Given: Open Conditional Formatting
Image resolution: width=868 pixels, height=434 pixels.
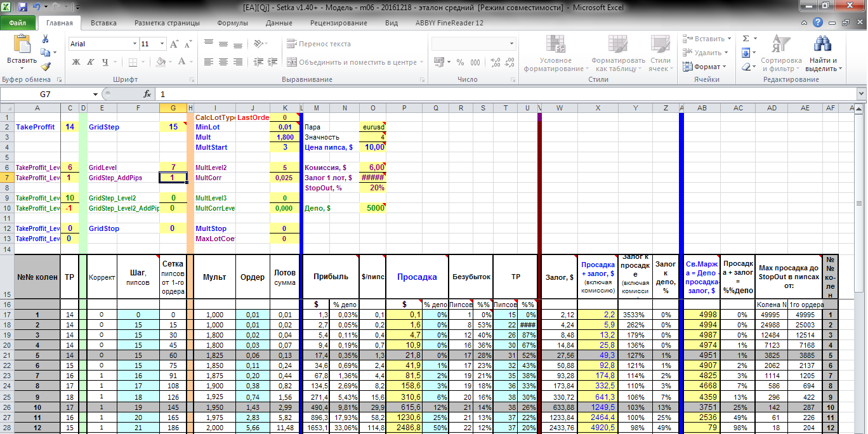Looking at the screenshot, I should (x=556, y=55).
